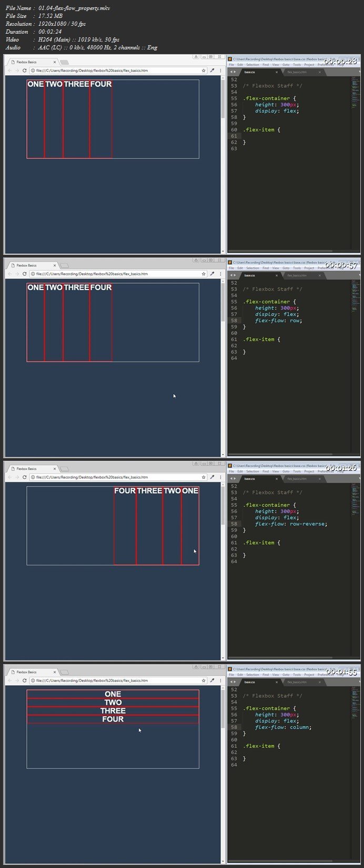Click '/* Flexbox Staff */' comment in 00:01:26 frame
Viewport: 364px width, 868px height.
tap(272, 492)
